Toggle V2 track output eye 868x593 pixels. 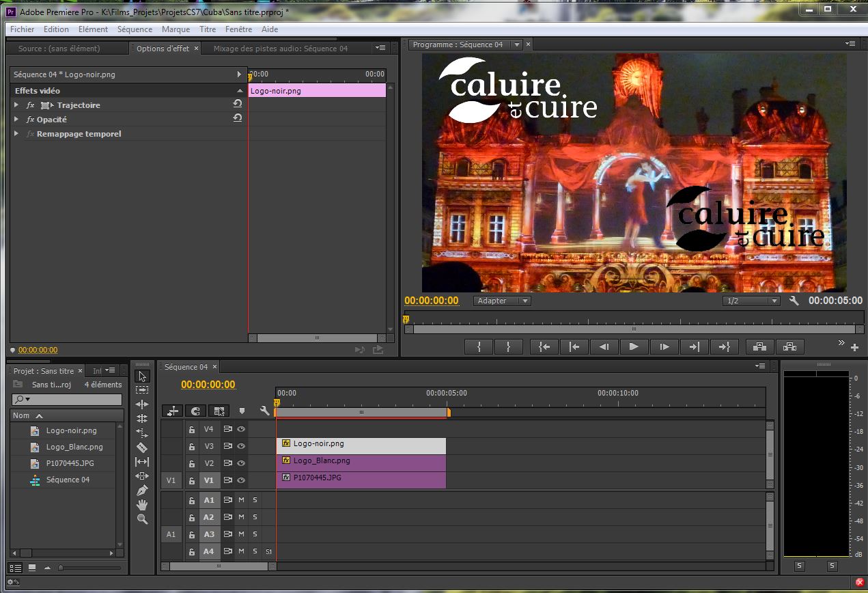pos(241,463)
